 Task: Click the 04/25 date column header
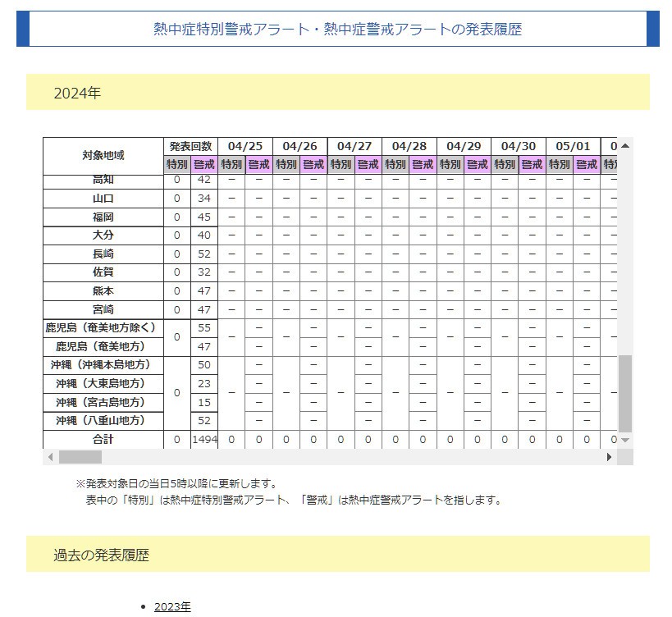click(x=245, y=147)
